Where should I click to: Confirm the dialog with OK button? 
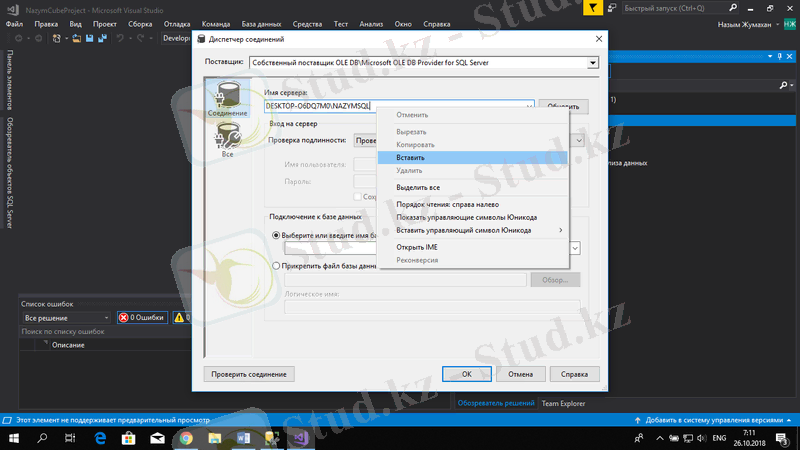pos(467,374)
